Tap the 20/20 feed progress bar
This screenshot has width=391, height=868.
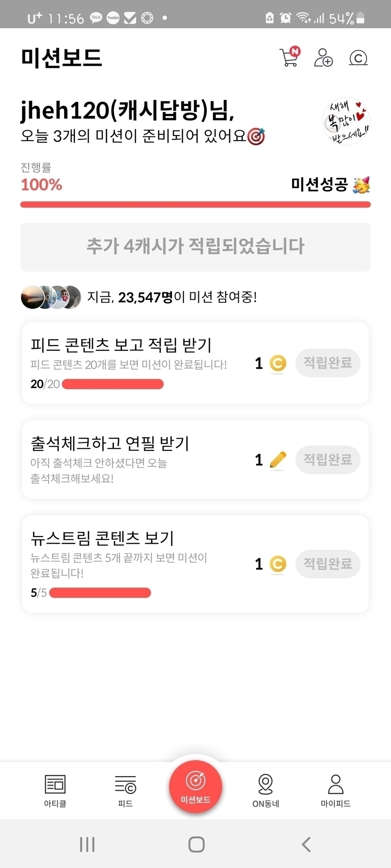pos(113,384)
